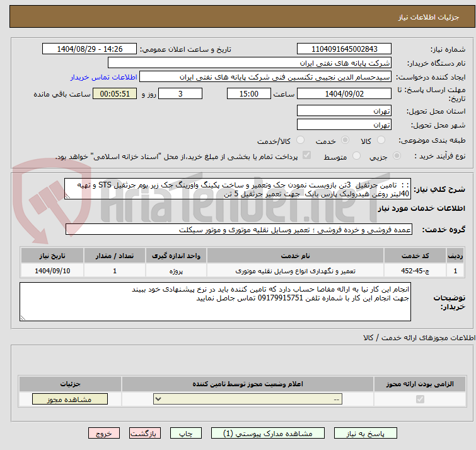Open مشاهده مدارک پیوستی (1) attachments
The image size is (476, 450).
coord(268,434)
